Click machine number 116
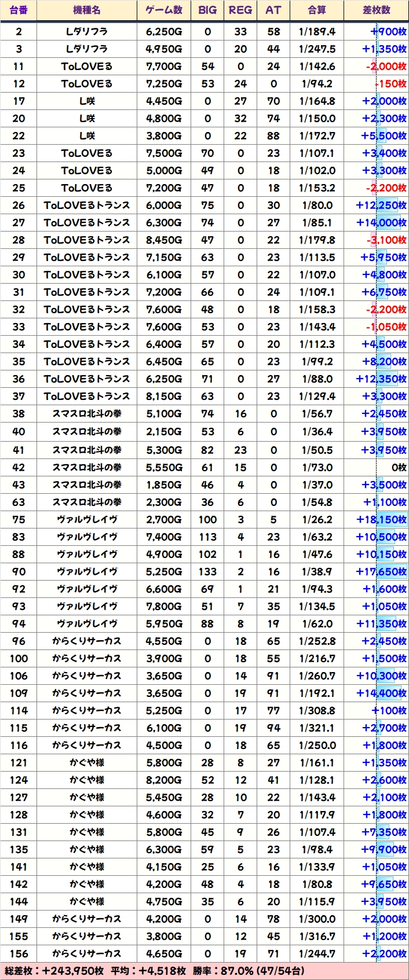The image size is (409, 980). pos(19,745)
